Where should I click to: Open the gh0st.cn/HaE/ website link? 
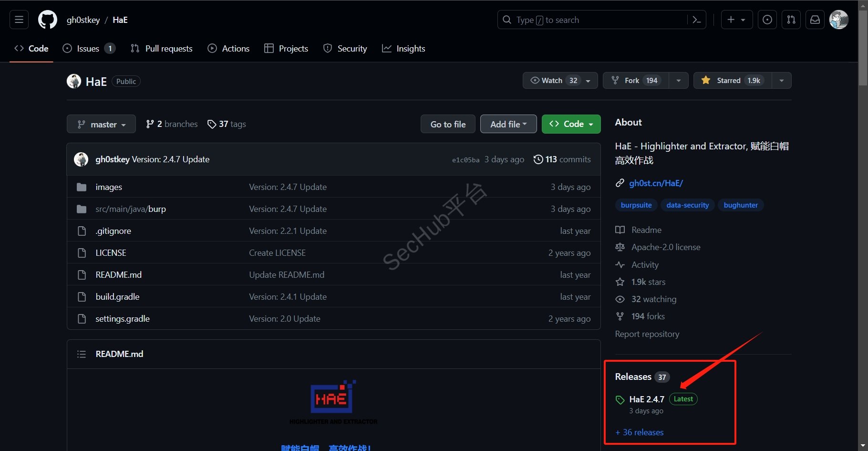point(656,183)
